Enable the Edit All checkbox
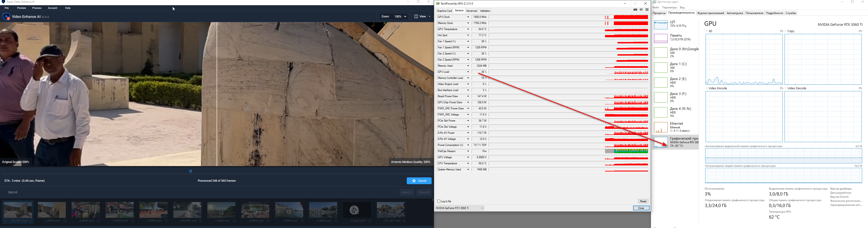The image size is (868, 228). (x=5, y=193)
